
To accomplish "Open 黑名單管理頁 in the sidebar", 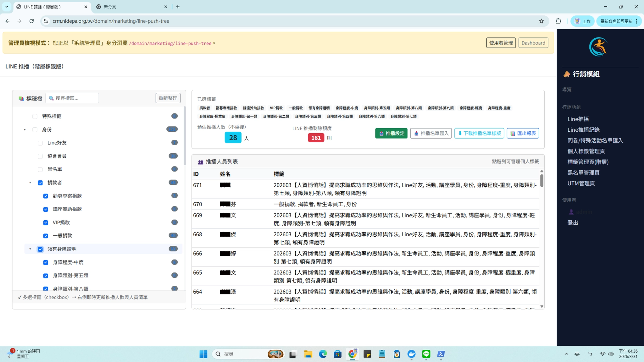I will coord(583,173).
